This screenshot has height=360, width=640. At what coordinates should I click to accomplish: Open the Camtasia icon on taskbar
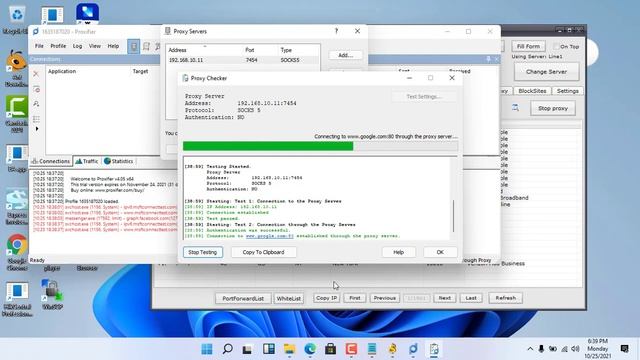pos(351,349)
